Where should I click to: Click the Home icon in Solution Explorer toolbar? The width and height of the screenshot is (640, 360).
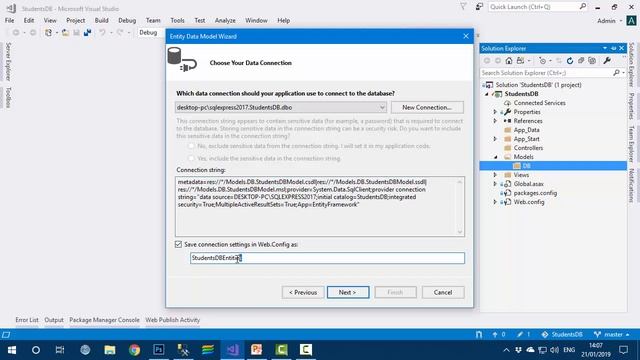click(509, 61)
